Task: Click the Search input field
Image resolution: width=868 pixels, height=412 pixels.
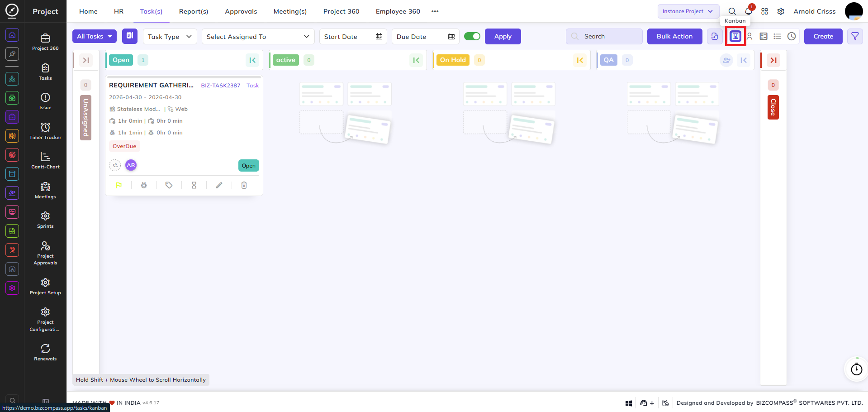Action: click(604, 36)
